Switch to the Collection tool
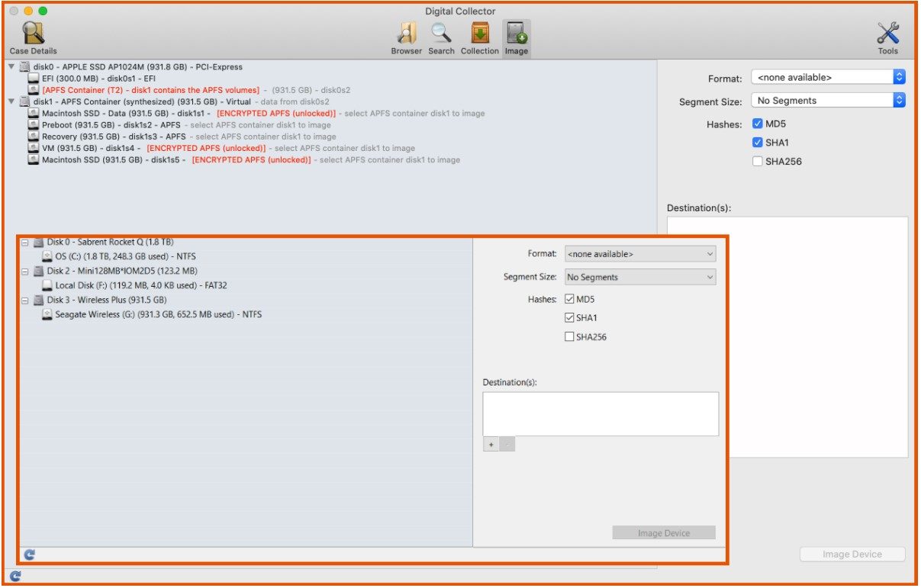This screenshot has width=921, height=588. [480, 38]
